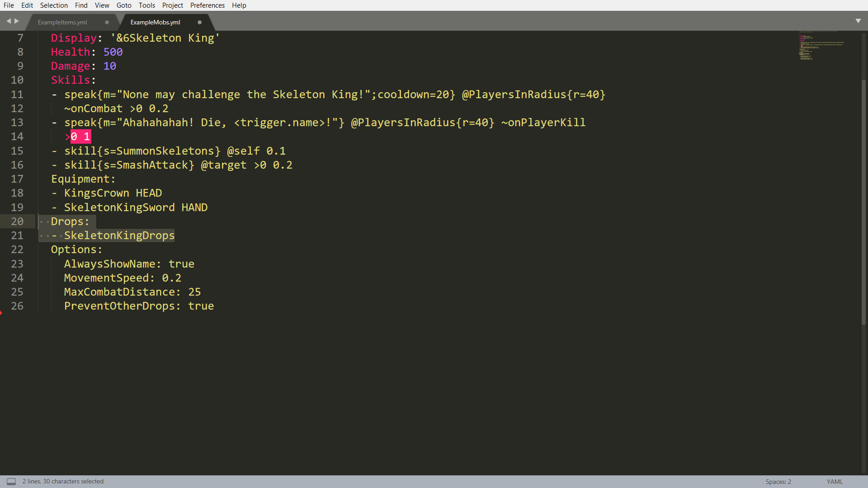
Task: Change indentation via Spaces: 2
Action: (778, 482)
